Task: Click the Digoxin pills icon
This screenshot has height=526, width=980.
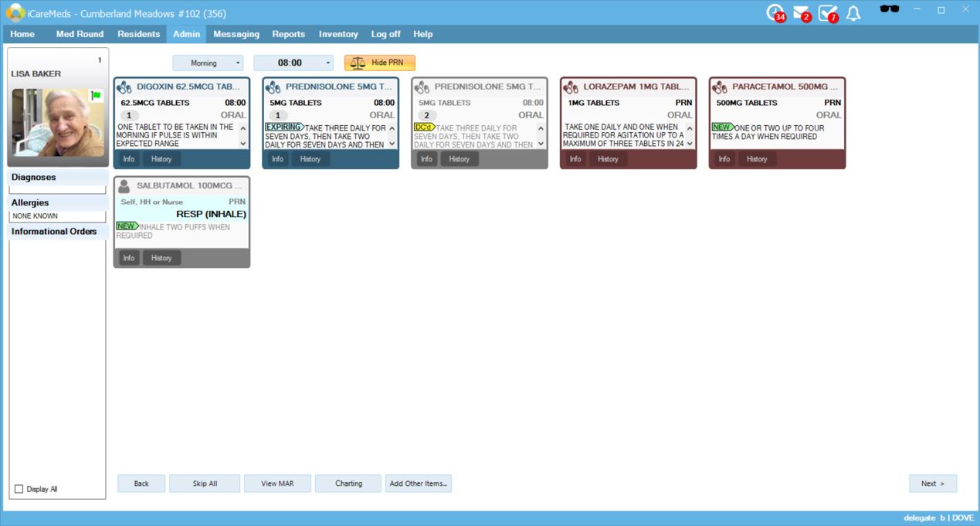Action: (x=124, y=87)
